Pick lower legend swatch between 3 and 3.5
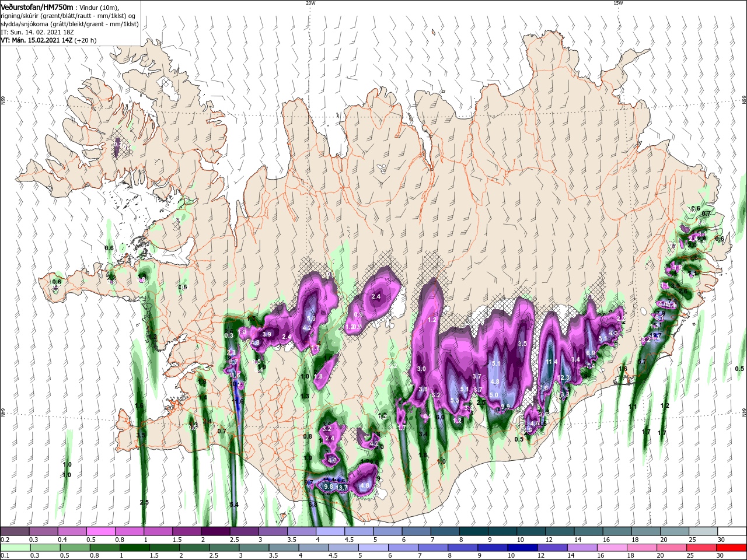Viewport: 747px width, 560px height. [253, 548]
